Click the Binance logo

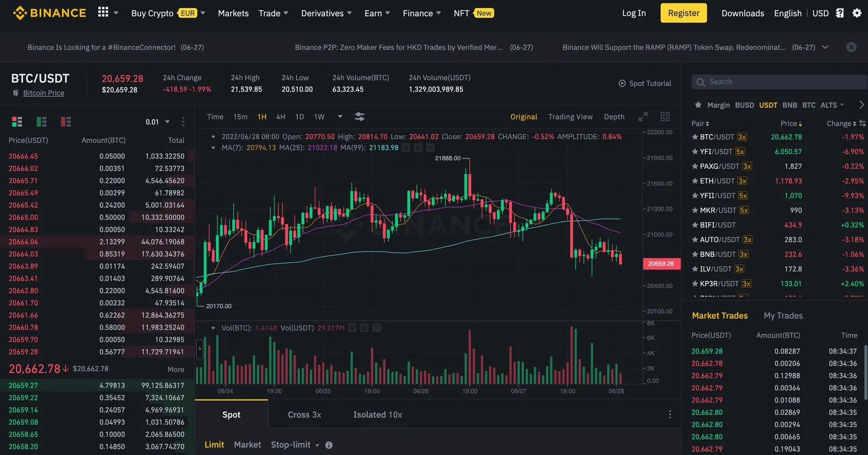tap(49, 13)
